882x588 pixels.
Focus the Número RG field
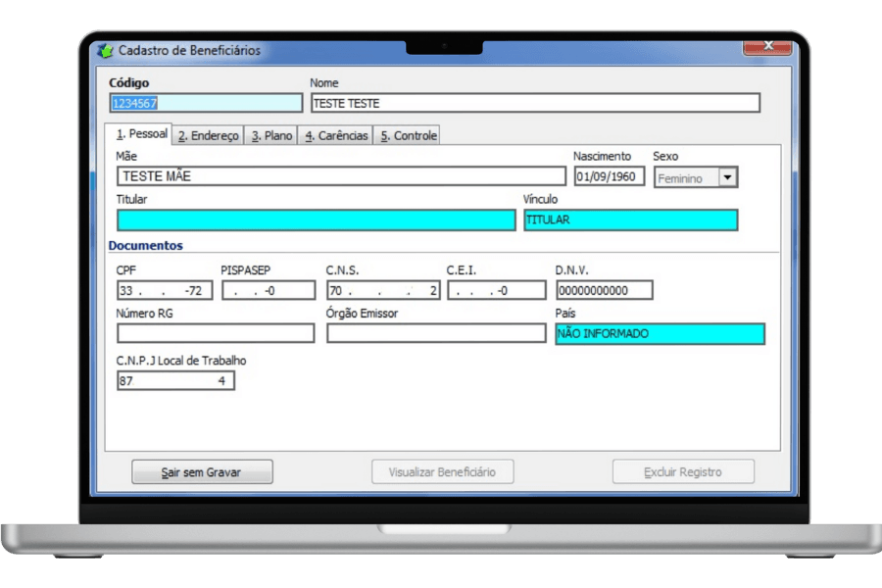216,333
